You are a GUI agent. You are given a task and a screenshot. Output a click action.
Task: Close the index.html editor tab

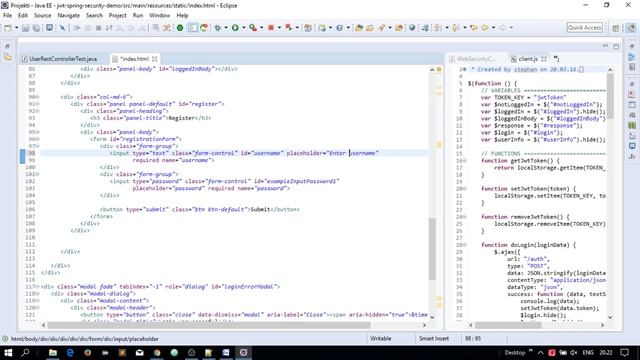point(155,59)
